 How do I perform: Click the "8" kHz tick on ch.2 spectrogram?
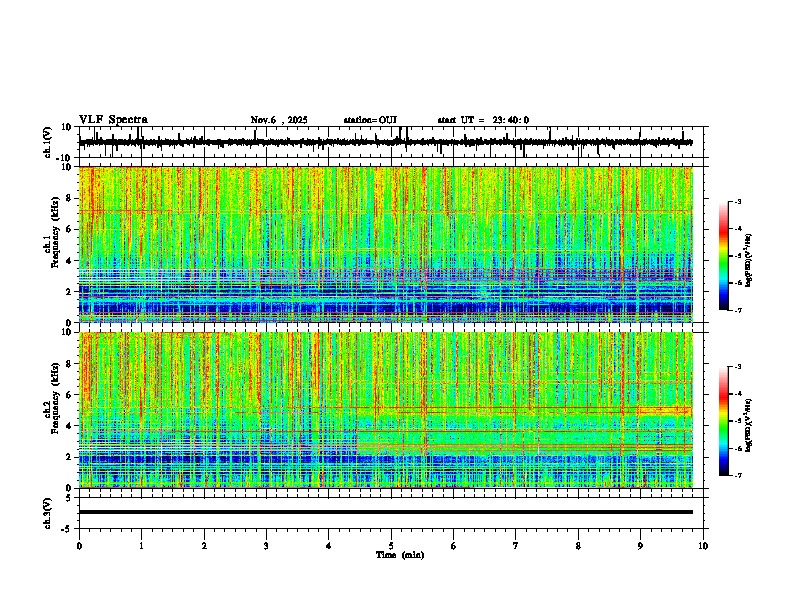[70, 364]
